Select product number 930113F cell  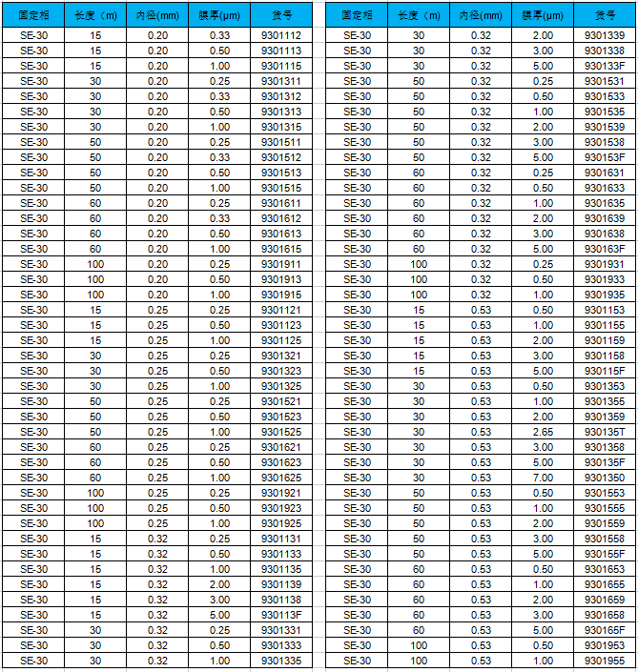(x=280, y=615)
